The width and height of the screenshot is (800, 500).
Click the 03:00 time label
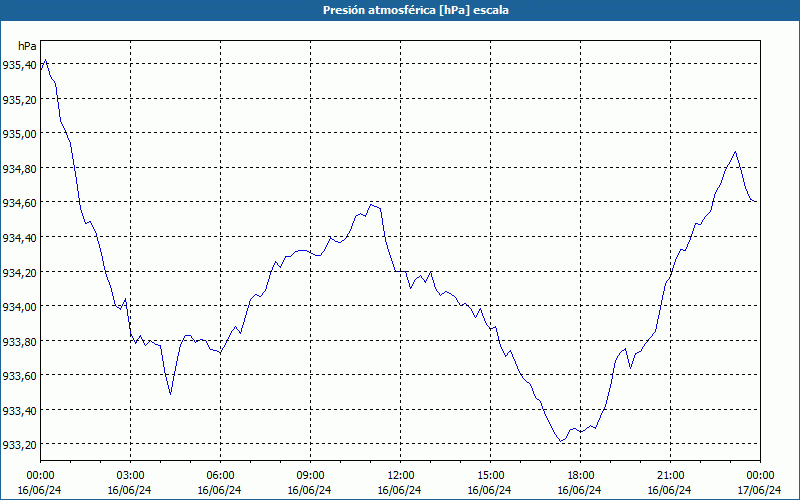pyautogui.click(x=130, y=476)
